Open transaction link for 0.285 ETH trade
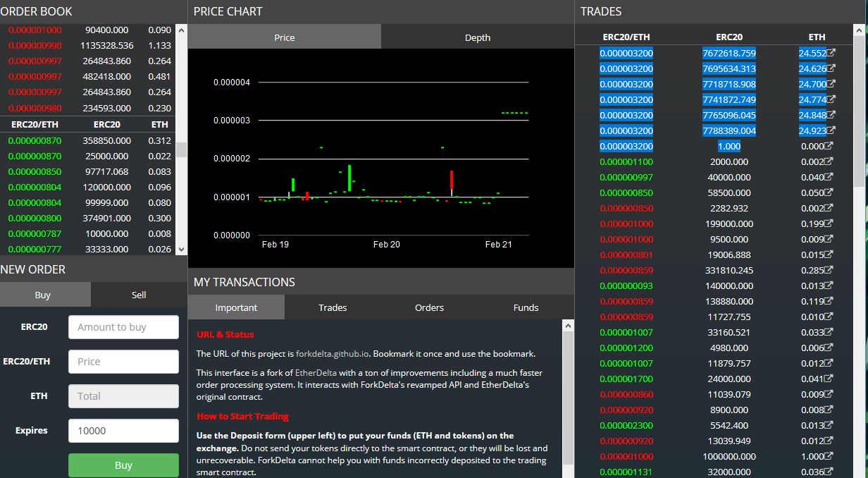The height and width of the screenshot is (478, 868). tap(829, 270)
